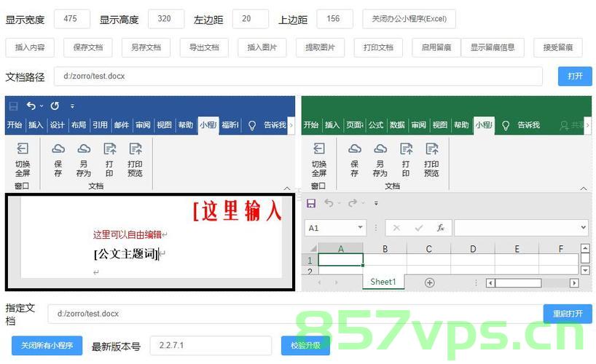The image size is (596, 364).
Task: Collapse the Word ribbon with the chevron
Action: tap(287, 188)
